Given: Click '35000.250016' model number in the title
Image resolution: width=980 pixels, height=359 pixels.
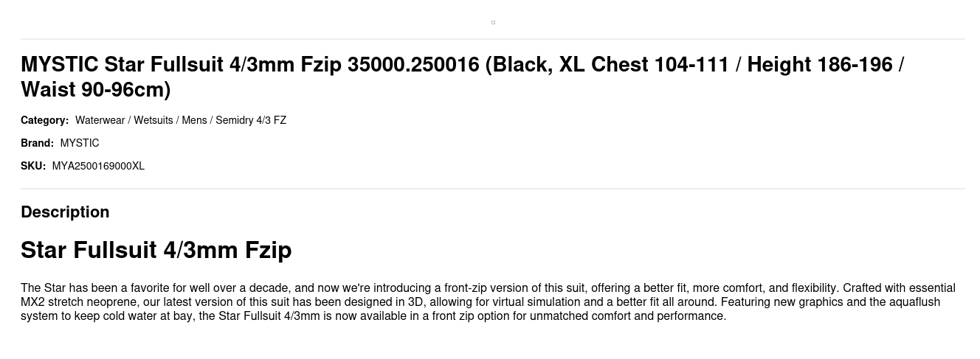Looking at the screenshot, I should [x=413, y=65].
